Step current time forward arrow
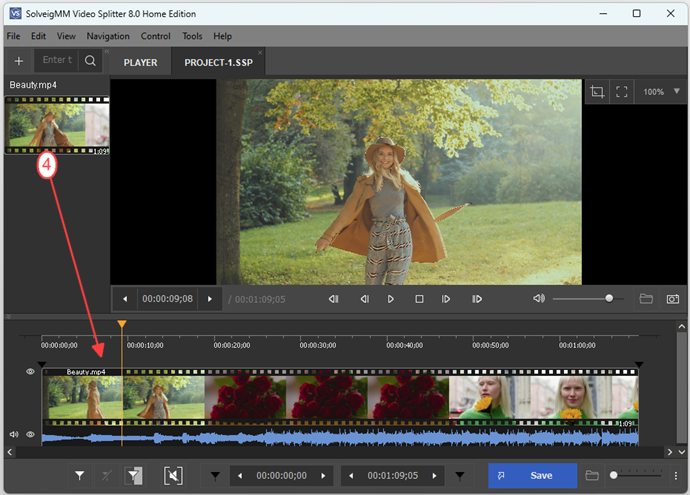 tap(210, 299)
